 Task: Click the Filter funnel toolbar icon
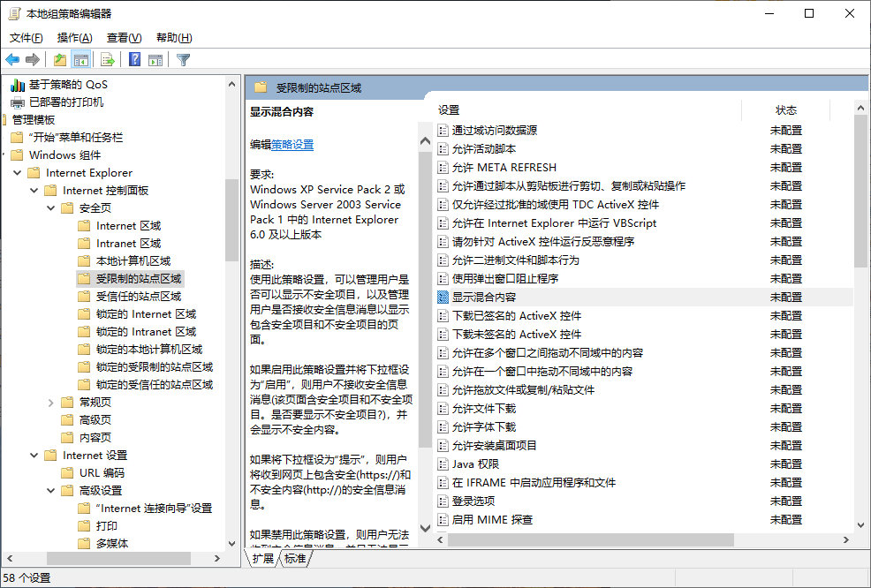coord(184,59)
